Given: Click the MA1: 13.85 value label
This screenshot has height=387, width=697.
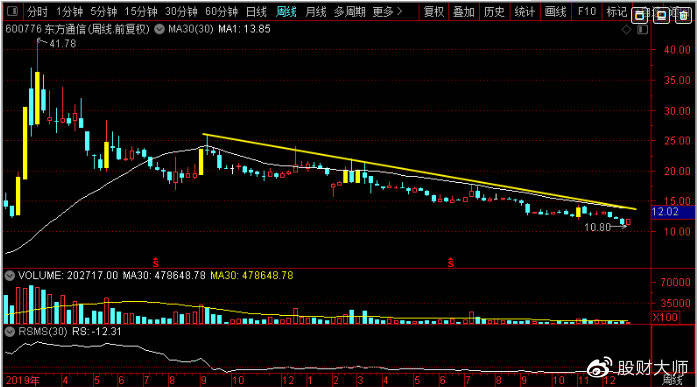Looking at the screenshot, I should [244, 29].
